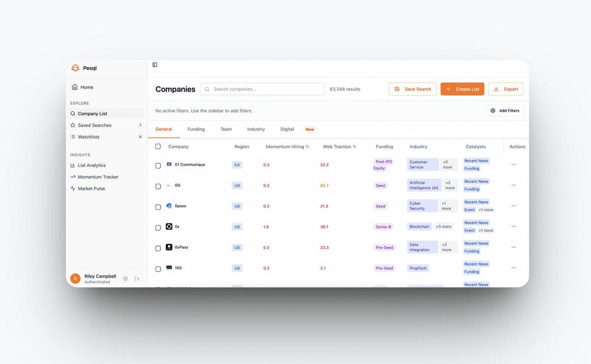Sort by Web Traction column arrows
Image resolution: width=591 pixels, height=364 pixels.
click(x=355, y=147)
